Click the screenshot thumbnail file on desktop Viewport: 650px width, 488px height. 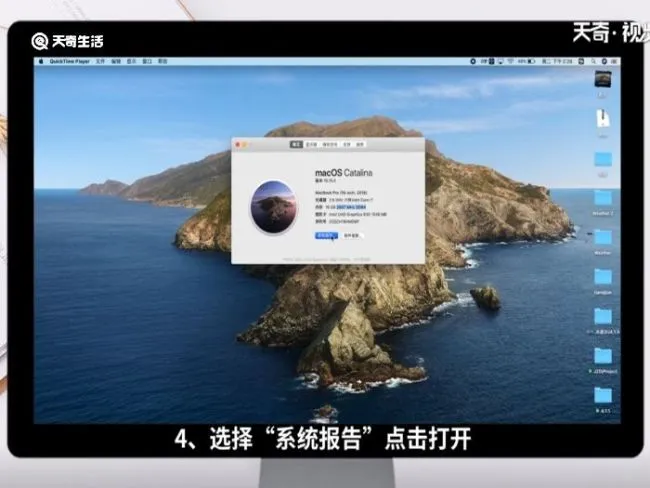coord(602,79)
